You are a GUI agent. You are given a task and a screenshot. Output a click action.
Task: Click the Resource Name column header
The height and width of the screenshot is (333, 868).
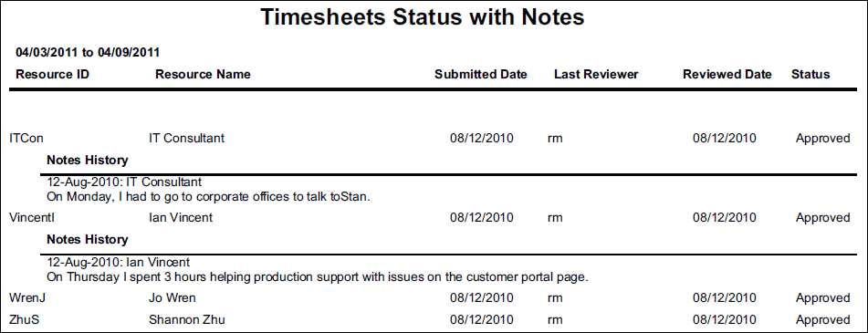click(203, 74)
